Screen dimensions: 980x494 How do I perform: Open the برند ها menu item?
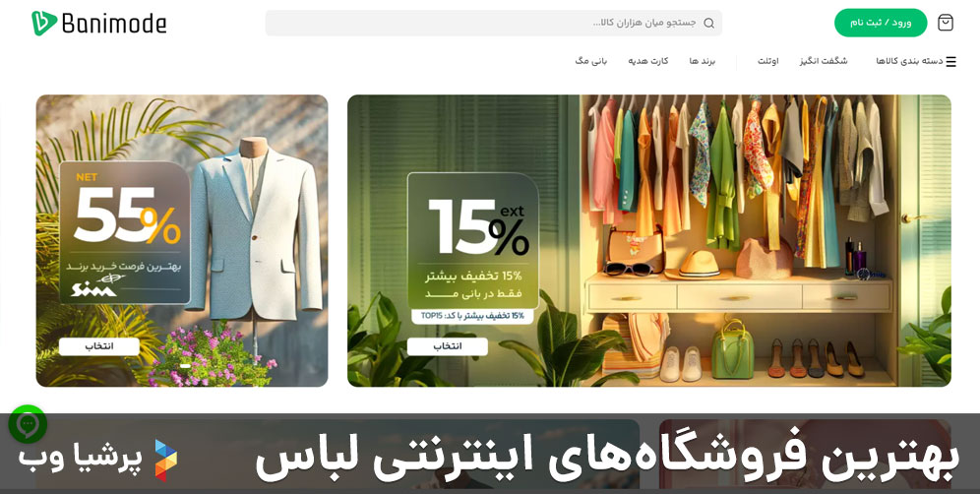[702, 61]
